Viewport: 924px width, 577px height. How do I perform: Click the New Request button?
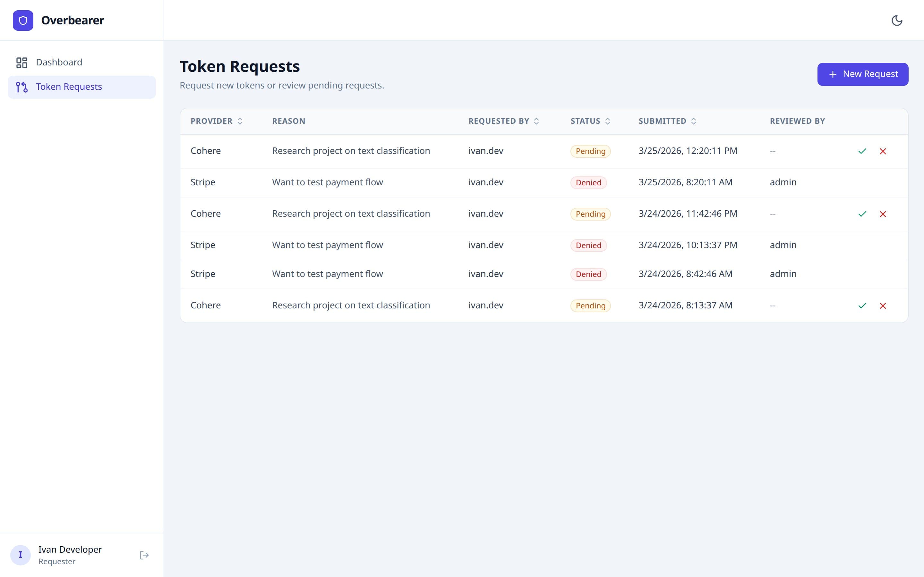pos(862,74)
